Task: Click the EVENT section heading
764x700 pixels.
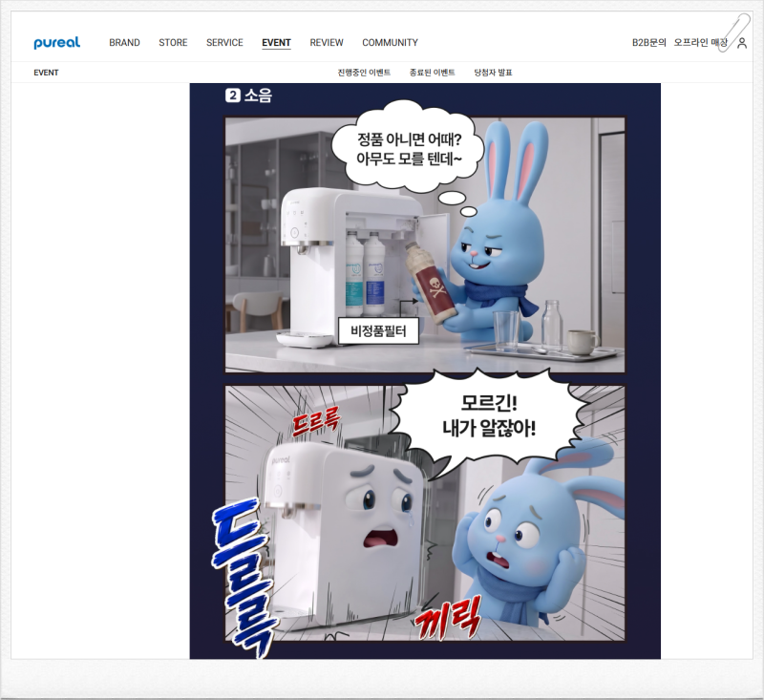Action: pos(46,73)
